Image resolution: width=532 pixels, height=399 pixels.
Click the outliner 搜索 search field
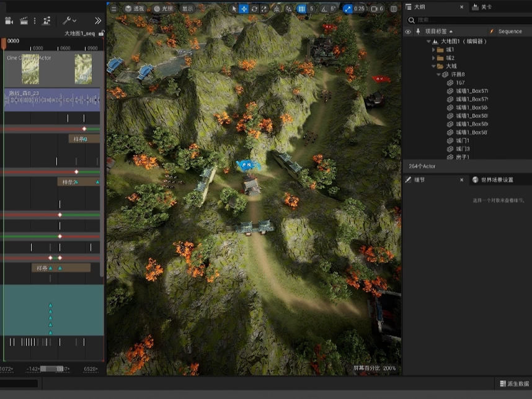(x=465, y=20)
